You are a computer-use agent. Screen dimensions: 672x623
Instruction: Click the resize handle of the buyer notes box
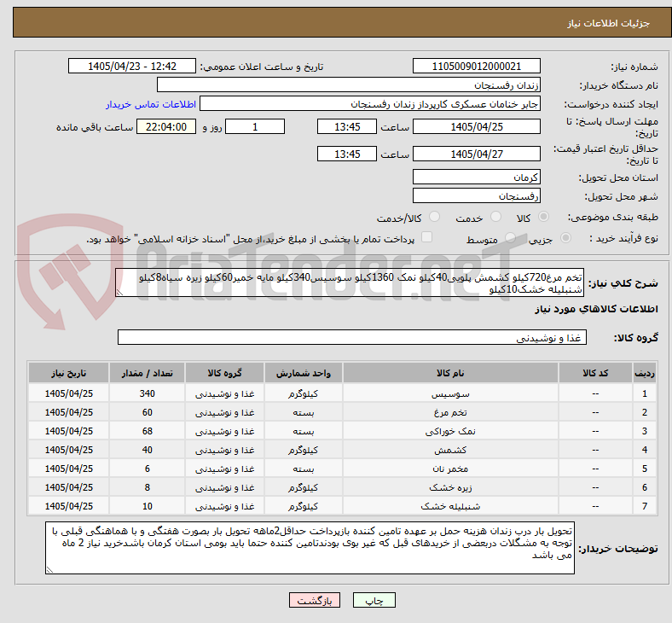point(49,569)
